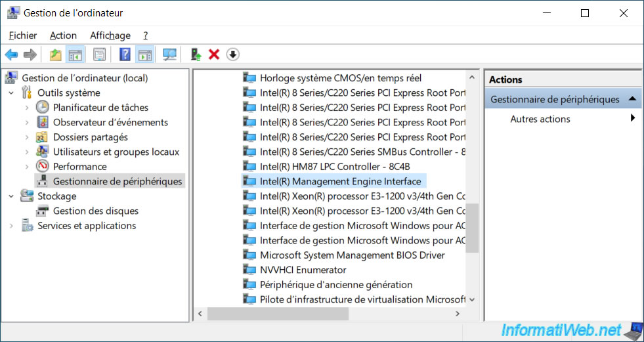Select Dossiers partagés
This screenshot has height=342, width=644.
91,137
